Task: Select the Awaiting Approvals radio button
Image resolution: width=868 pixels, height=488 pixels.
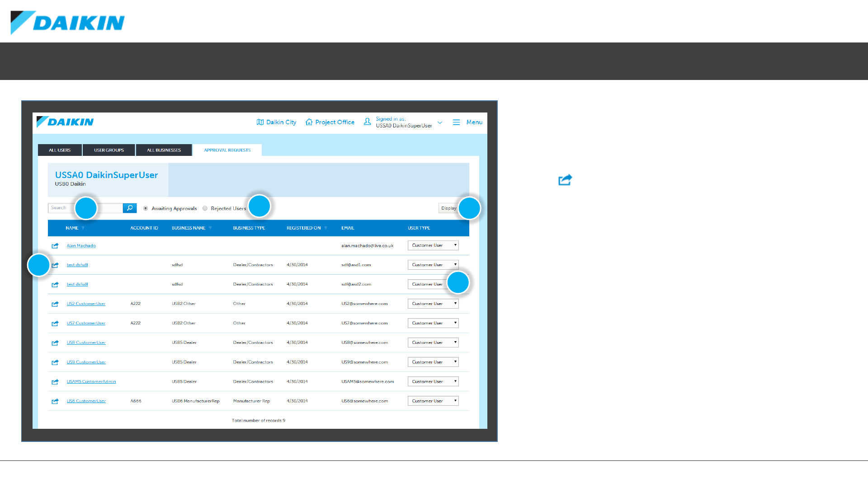Action: 146,208
